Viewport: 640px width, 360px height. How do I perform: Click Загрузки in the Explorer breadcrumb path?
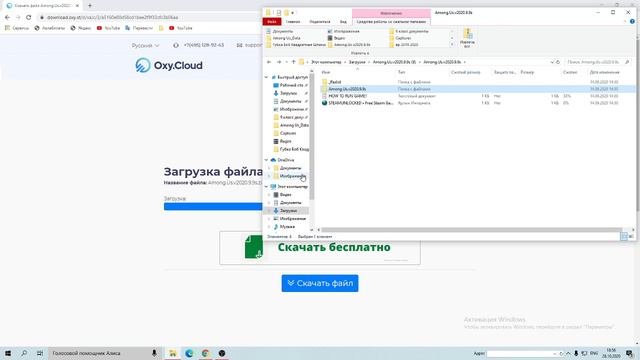point(357,62)
